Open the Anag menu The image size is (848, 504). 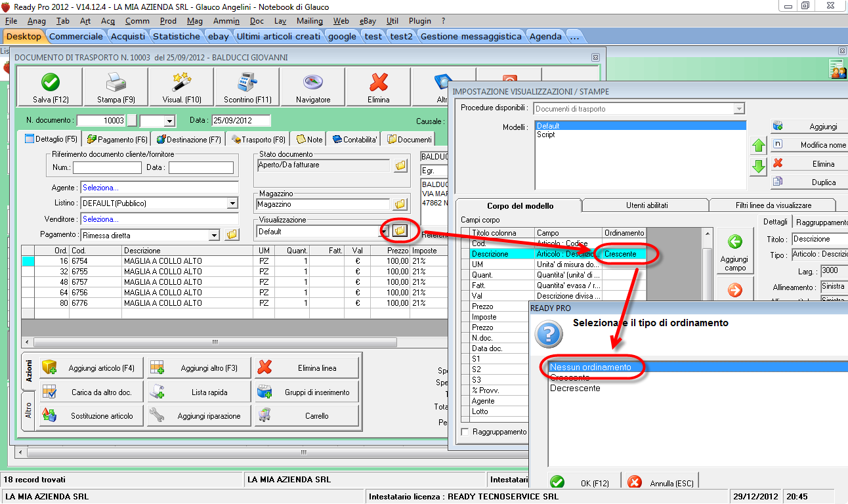tap(37, 21)
